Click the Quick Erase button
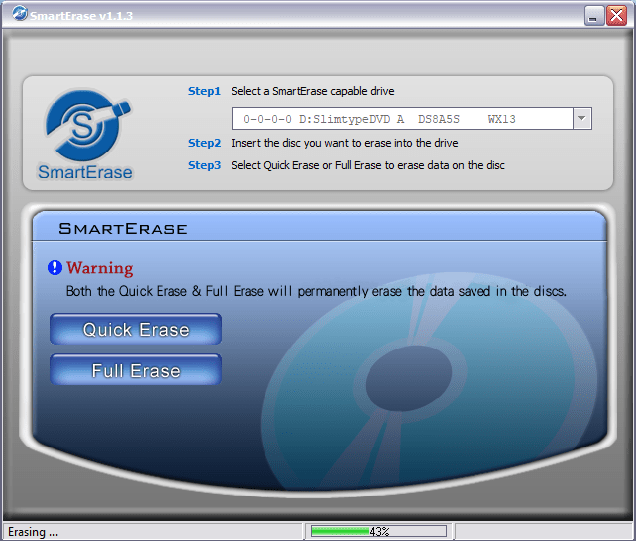The image size is (636, 541). [x=136, y=329]
